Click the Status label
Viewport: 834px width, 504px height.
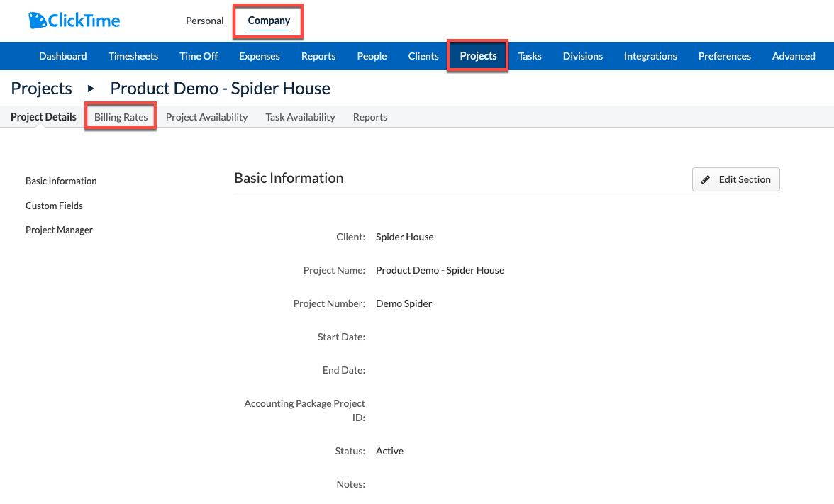tap(350, 451)
